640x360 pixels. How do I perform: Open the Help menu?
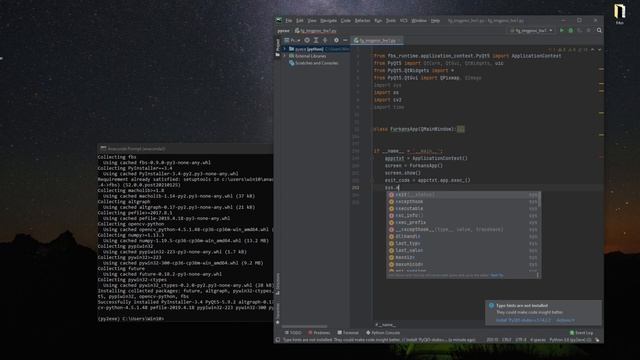coord(436,20)
